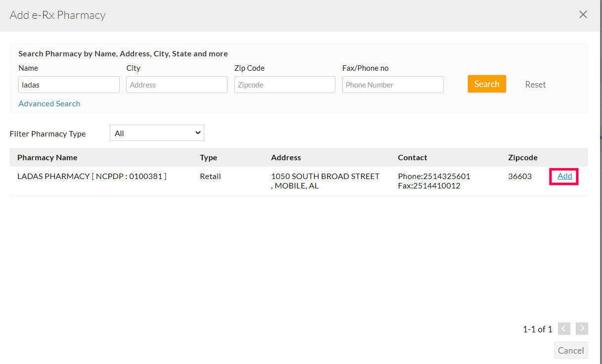Click the Address column header
This screenshot has height=364, width=602.
(286, 158)
